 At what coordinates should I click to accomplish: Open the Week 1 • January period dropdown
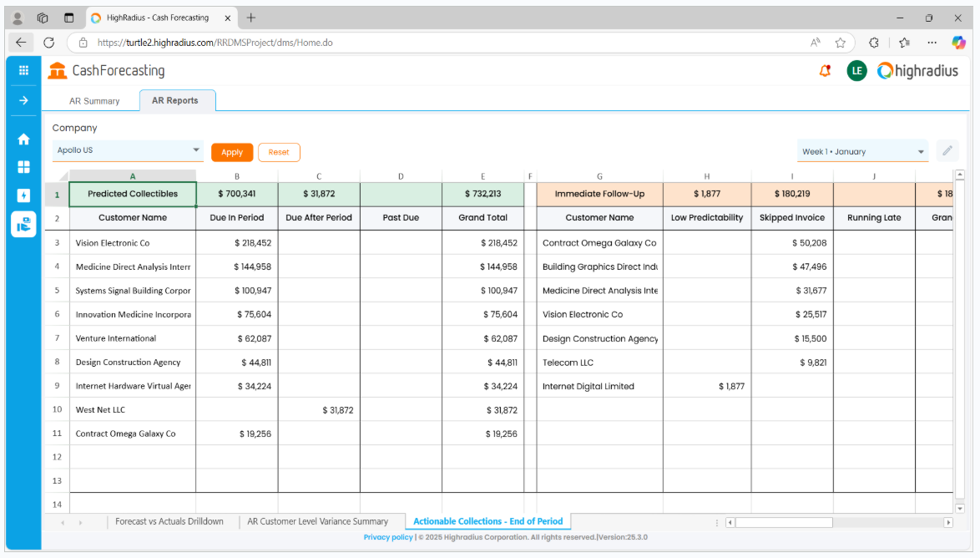[862, 151]
